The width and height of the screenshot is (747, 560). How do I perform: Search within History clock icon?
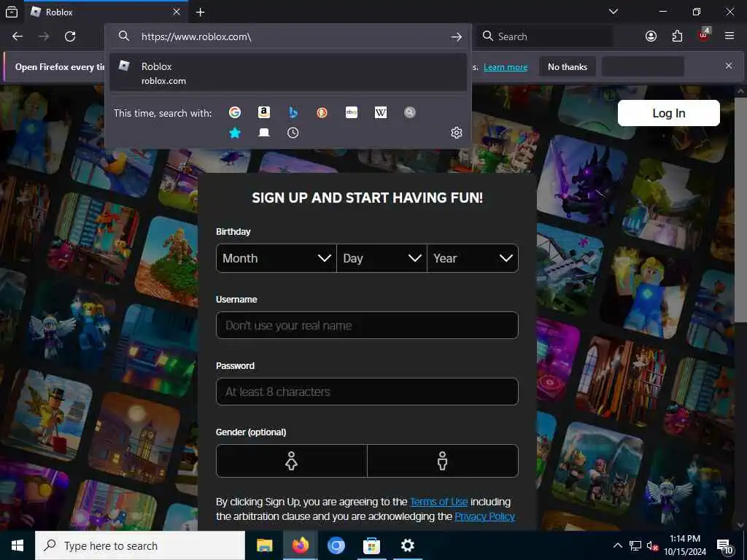293,133
